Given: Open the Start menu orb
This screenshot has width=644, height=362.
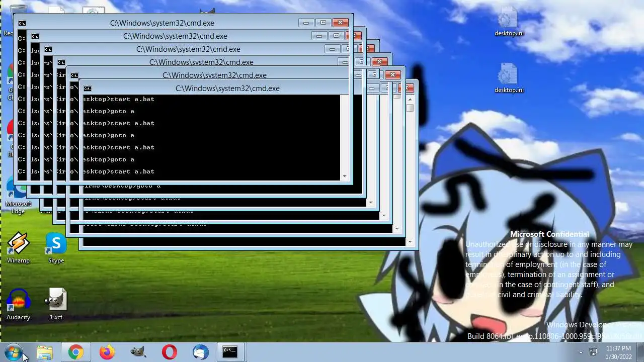Looking at the screenshot, I should 13,352.
